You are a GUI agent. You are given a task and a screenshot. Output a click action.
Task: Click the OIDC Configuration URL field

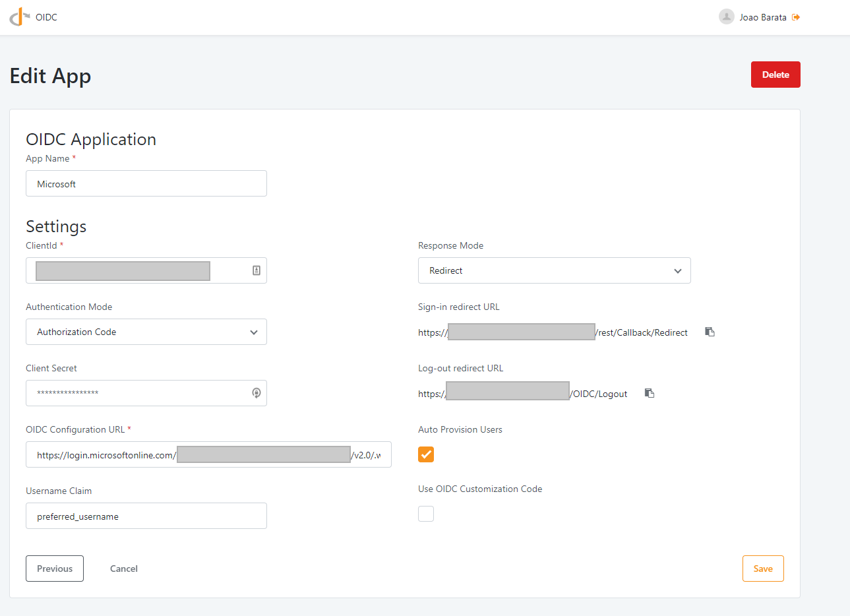click(x=208, y=454)
